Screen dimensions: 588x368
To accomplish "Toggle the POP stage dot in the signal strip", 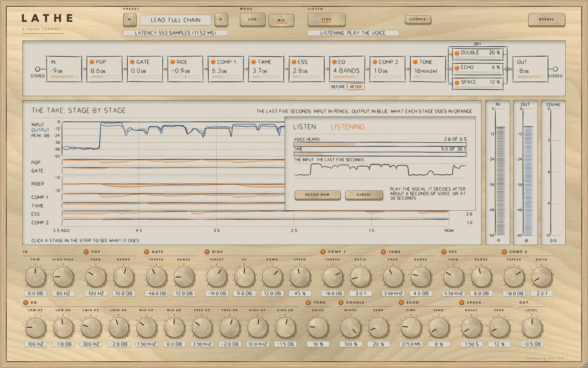I will [x=92, y=62].
